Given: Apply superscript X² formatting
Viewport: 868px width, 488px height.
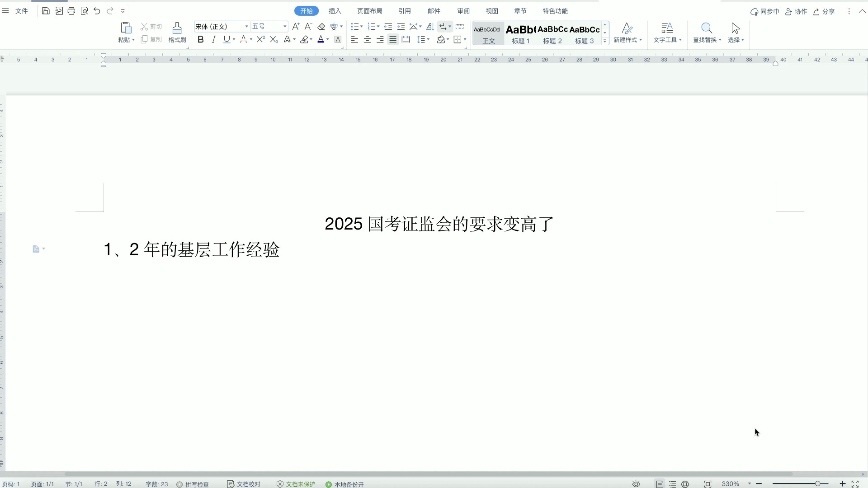Looking at the screenshot, I should 261,39.
